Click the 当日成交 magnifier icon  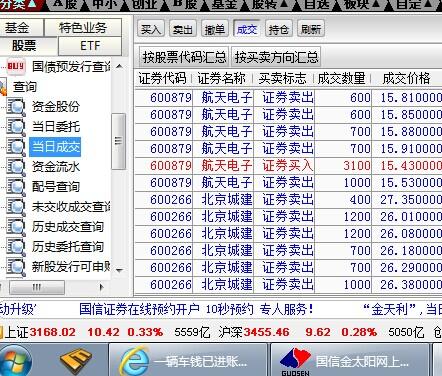coord(15,147)
